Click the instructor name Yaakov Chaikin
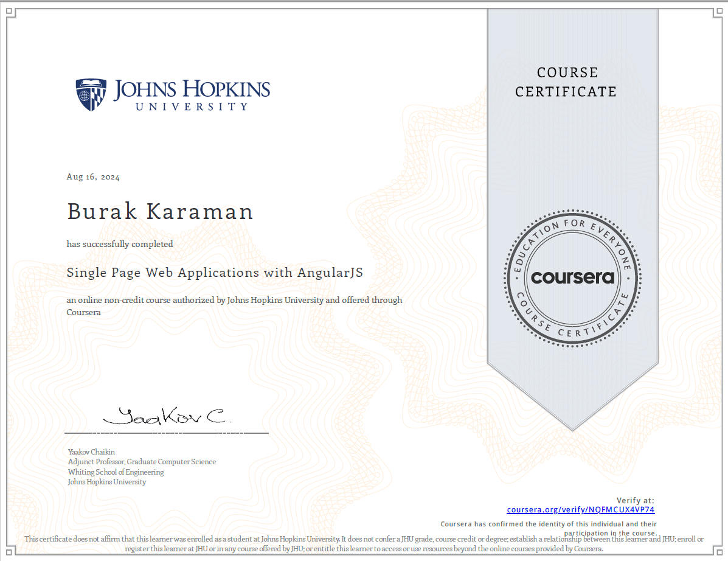 pos(91,452)
